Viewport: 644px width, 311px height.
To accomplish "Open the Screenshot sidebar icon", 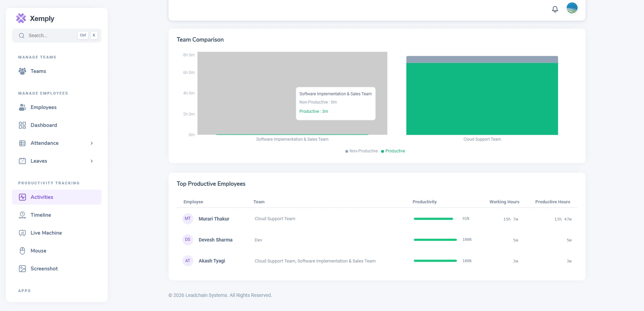I will click(22, 269).
